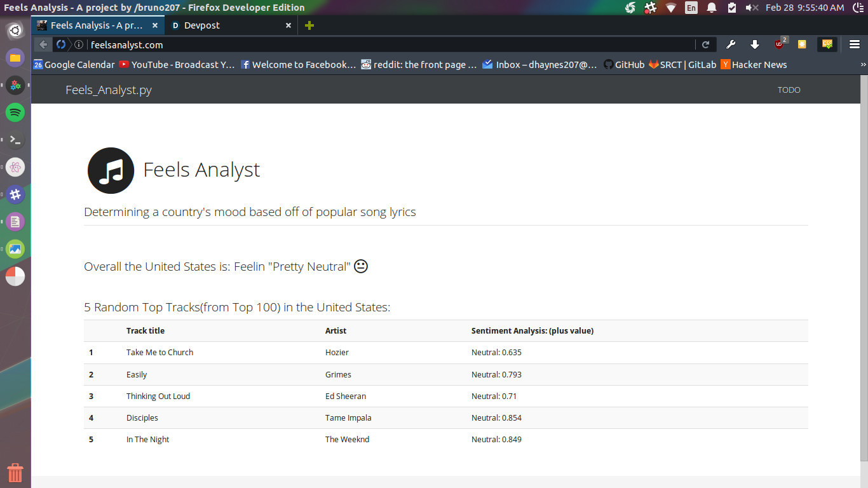This screenshot has height=488, width=868.
Task: Launch Terminal from the dock
Action: [x=15, y=140]
